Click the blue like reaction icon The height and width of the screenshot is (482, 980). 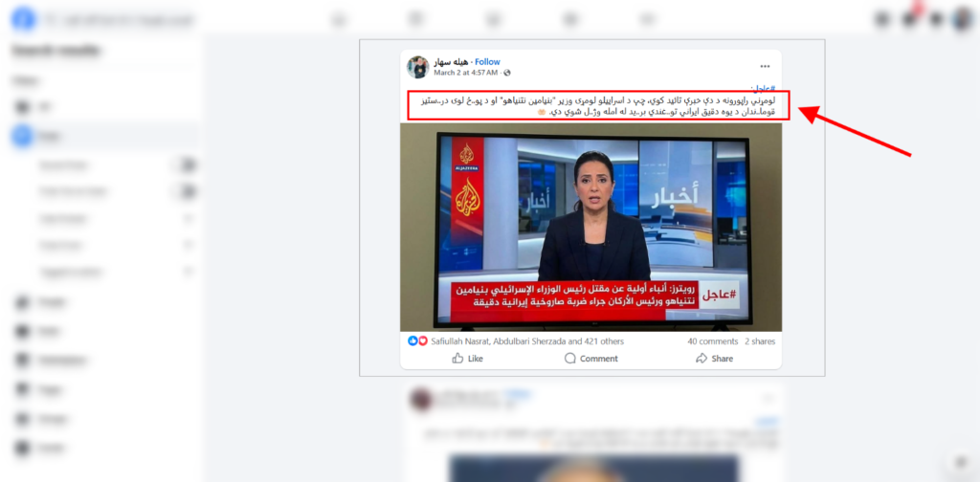412,340
